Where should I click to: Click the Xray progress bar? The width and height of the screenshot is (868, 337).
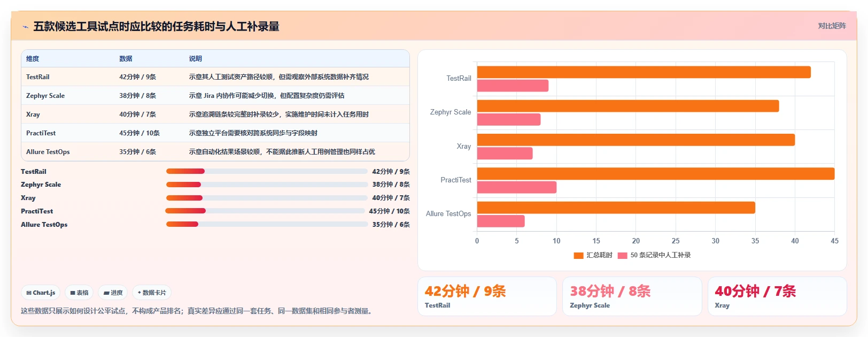click(267, 198)
